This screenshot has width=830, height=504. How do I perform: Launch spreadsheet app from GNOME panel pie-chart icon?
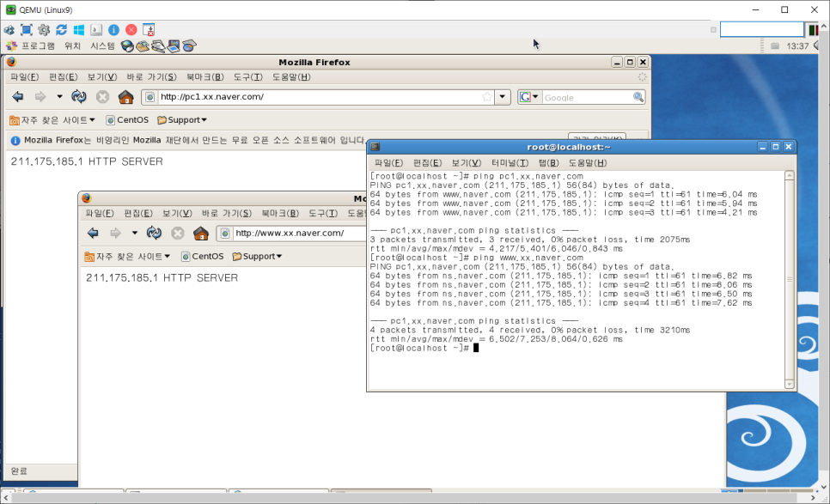(x=190, y=46)
